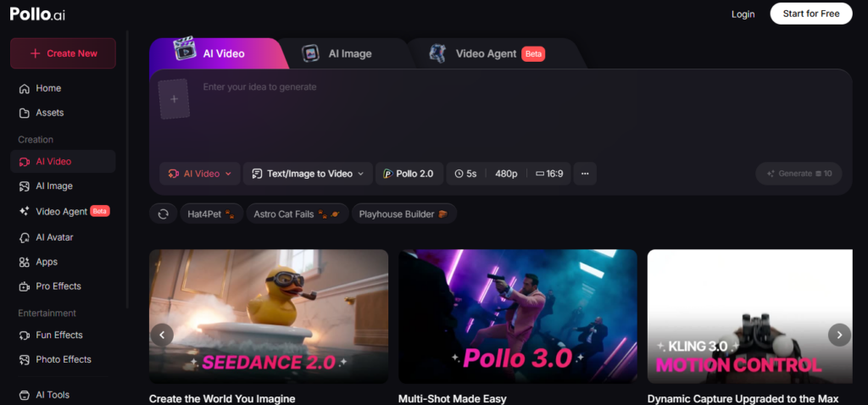Click 'Dynamic Capture Upgraded to the Max' title

pos(743,398)
